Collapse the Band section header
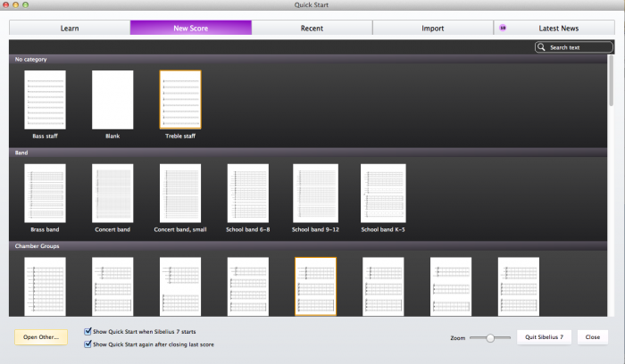Image resolution: width=625 pixels, height=364 pixels. [308, 153]
